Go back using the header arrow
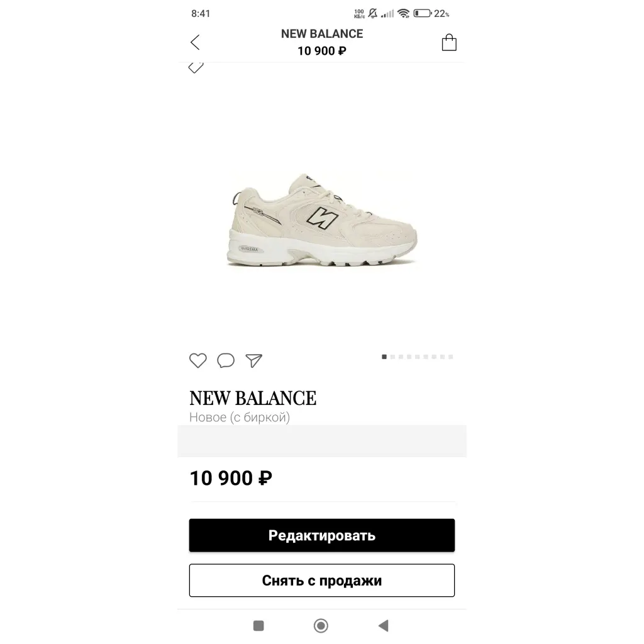 (195, 42)
